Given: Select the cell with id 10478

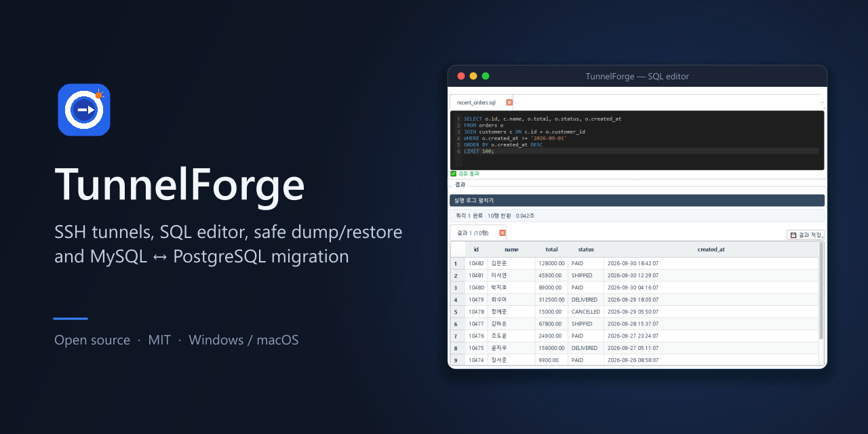Looking at the screenshot, I should point(476,312).
